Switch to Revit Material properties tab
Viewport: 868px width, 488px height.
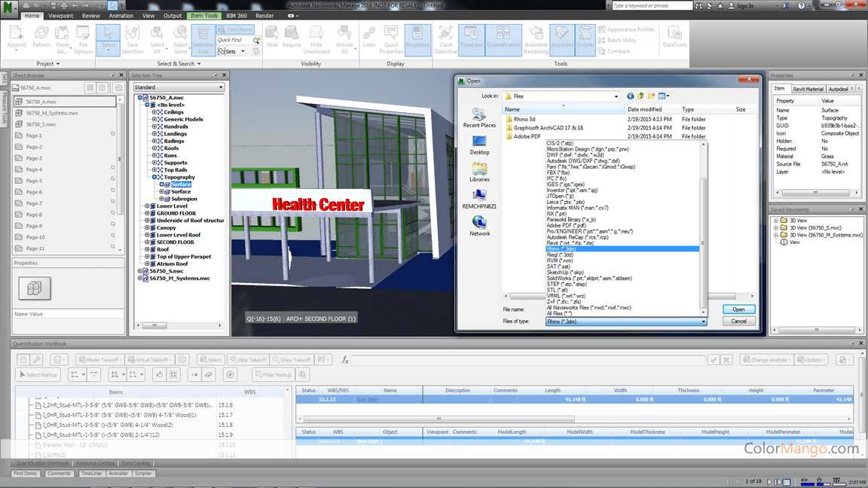(x=808, y=89)
